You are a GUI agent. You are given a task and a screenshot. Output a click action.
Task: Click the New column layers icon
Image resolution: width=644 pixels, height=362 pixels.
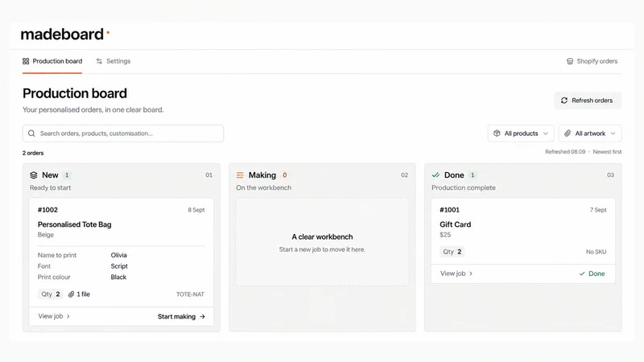pyautogui.click(x=34, y=175)
